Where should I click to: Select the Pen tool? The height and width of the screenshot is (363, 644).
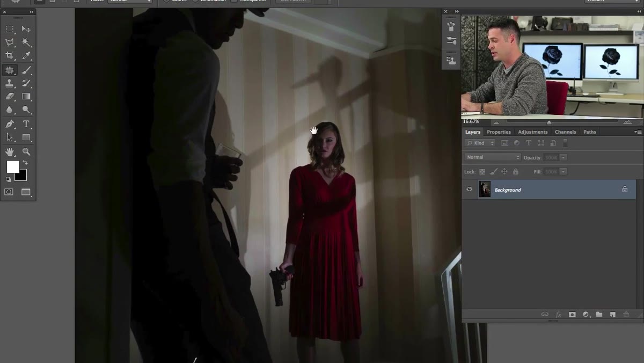tap(10, 124)
